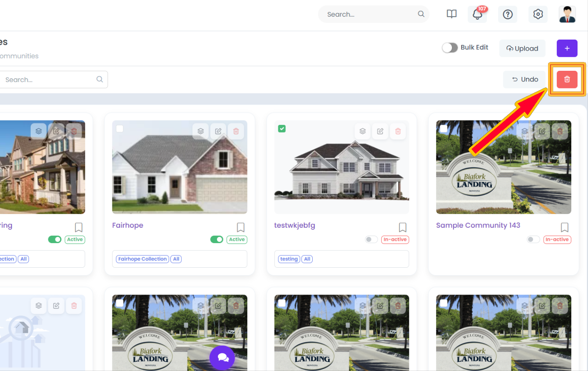Enable the Bulk Edit switch
Screen dimensions: 588x371
(450, 48)
